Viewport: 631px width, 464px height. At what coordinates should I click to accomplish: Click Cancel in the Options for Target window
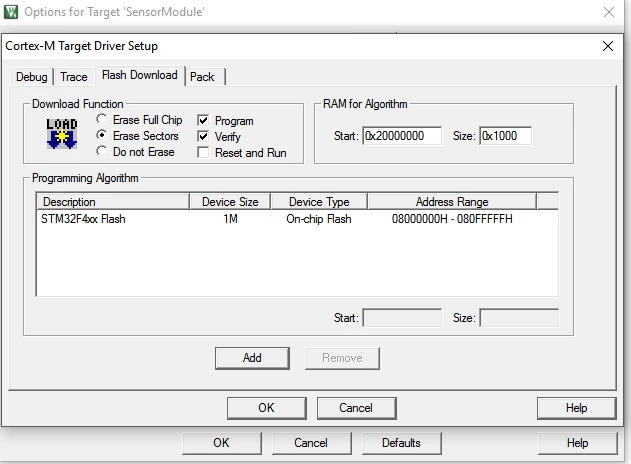tap(311, 443)
